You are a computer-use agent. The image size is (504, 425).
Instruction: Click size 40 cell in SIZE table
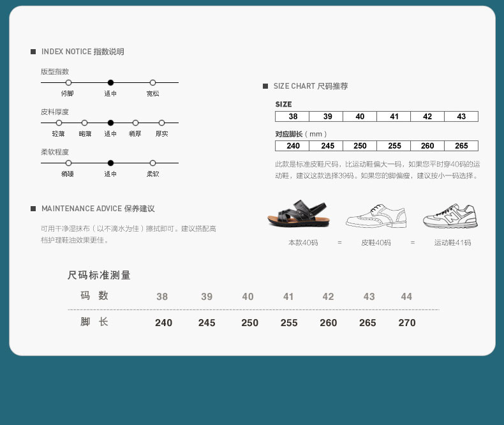pyautogui.click(x=360, y=116)
